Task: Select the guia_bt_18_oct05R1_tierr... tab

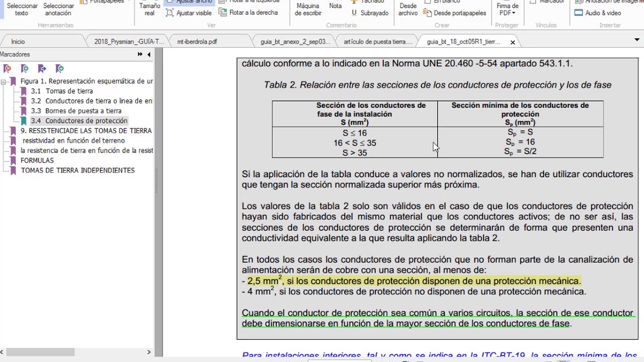Action: pyautogui.click(x=463, y=42)
